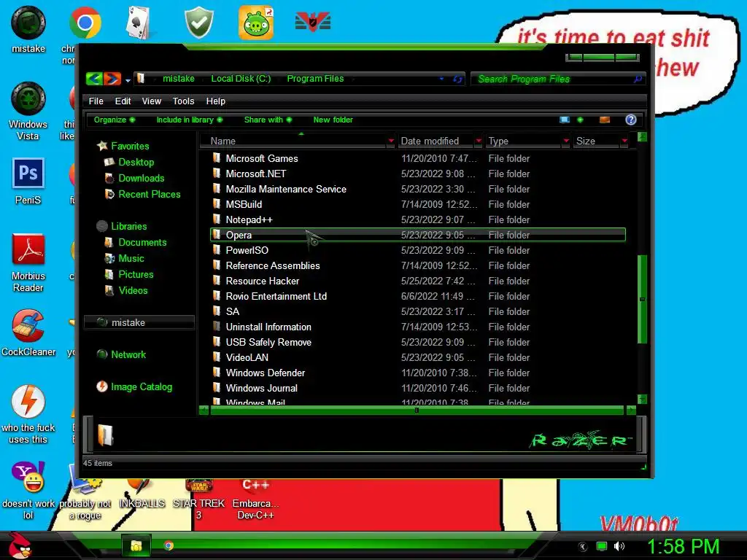Click the Angry Birds start button

19,545
